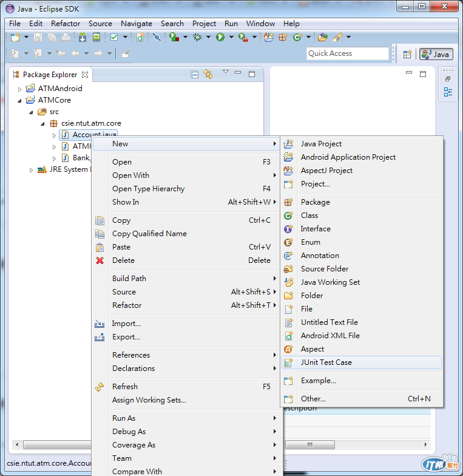Click the outline icon in right sidebar
Screen dimensions: 463x476
point(448,92)
